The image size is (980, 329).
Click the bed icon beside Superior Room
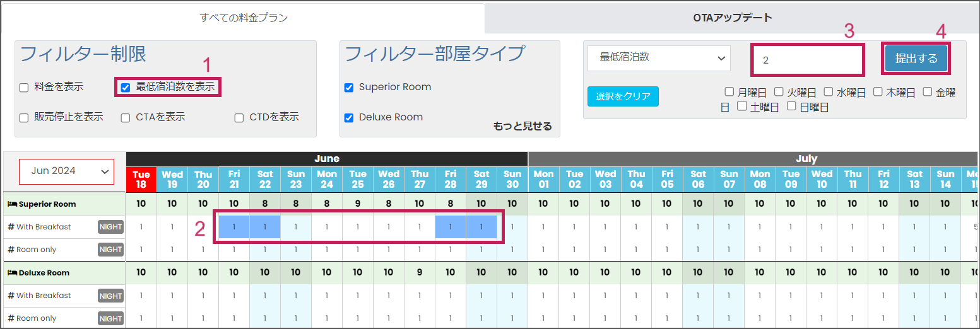coord(11,204)
